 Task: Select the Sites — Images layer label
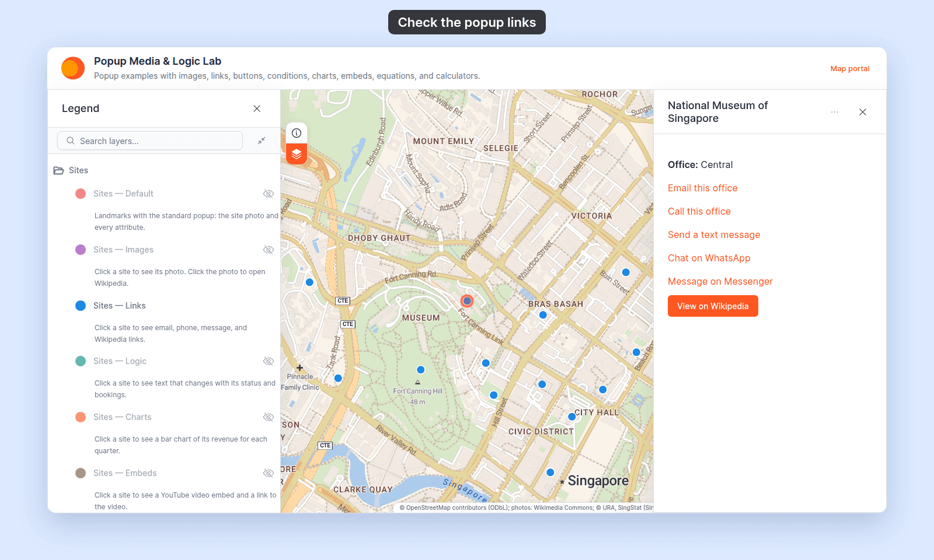(x=123, y=250)
